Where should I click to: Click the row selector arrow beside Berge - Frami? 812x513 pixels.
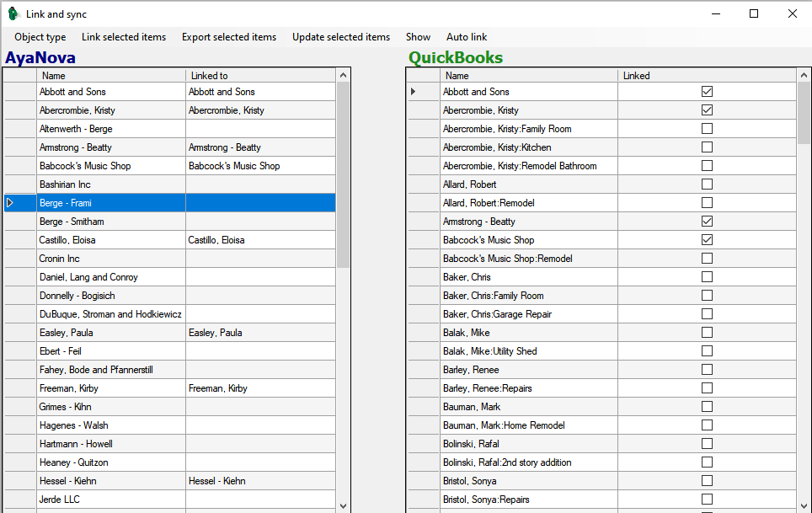(x=8, y=202)
